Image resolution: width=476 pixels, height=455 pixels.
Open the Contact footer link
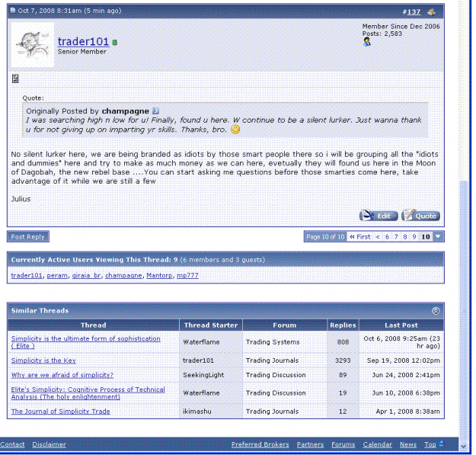click(12, 444)
